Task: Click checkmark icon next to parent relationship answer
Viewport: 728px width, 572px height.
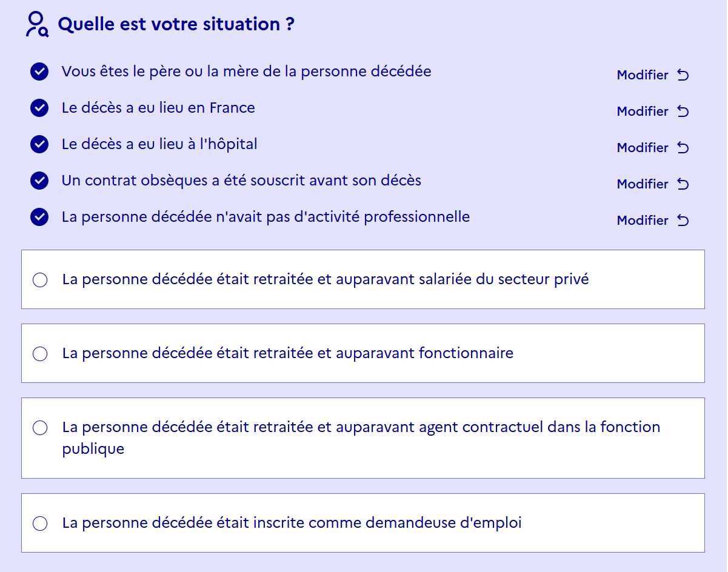Action: (x=39, y=71)
